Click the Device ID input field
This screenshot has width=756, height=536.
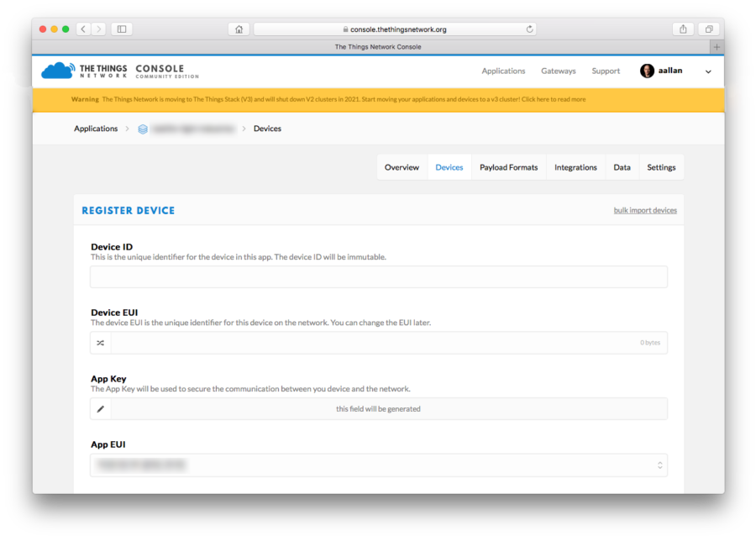pyautogui.click(x=378, y=277)
